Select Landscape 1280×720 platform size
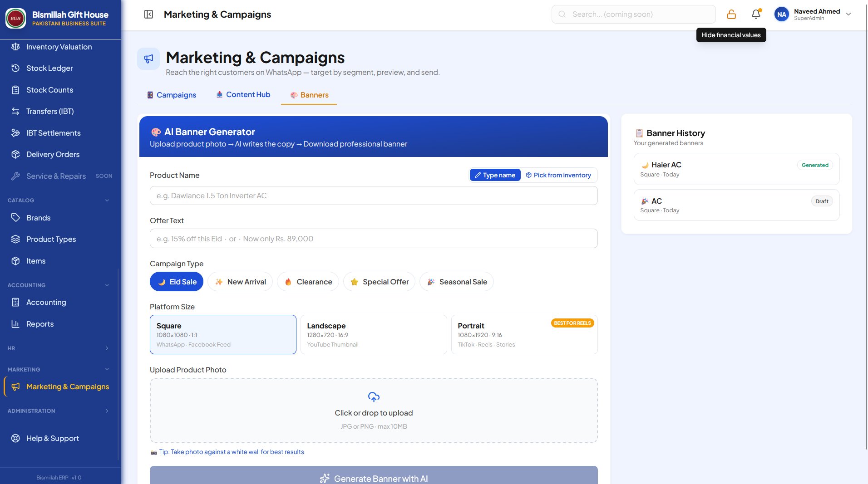The width and height of the screenshot is (868, 484). tap(374, 334)
